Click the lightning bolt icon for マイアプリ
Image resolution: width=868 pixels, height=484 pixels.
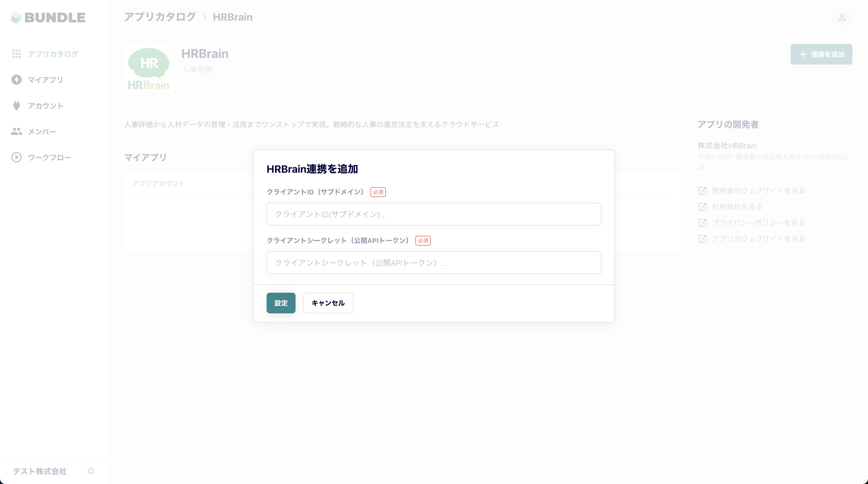17,80
